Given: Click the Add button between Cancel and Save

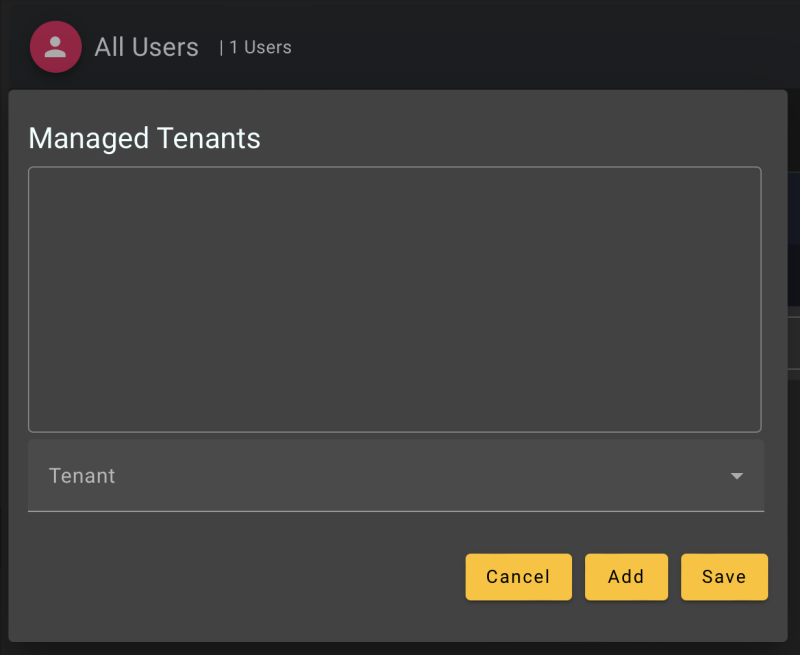Looking at the screenshot, I should tap(626, 577).
